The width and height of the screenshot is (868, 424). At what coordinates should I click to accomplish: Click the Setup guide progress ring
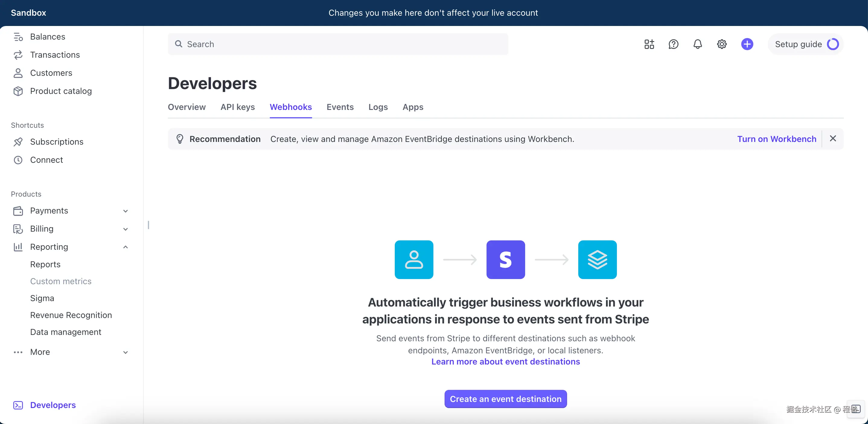coord(833,44)
